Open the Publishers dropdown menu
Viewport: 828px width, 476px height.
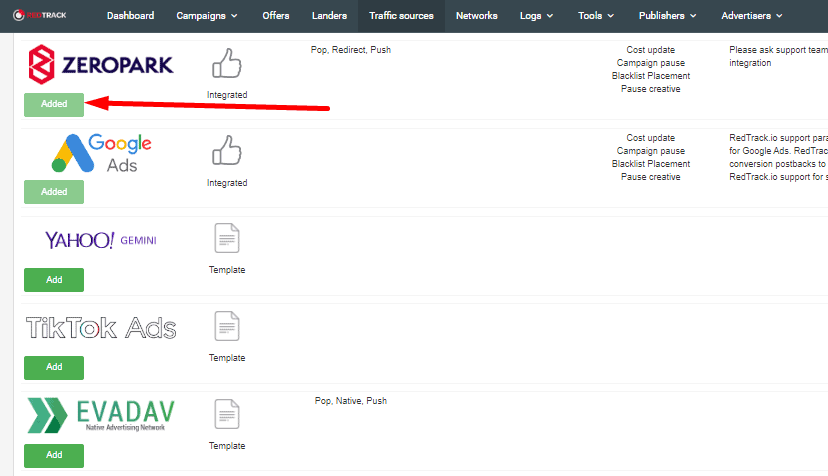670,16
